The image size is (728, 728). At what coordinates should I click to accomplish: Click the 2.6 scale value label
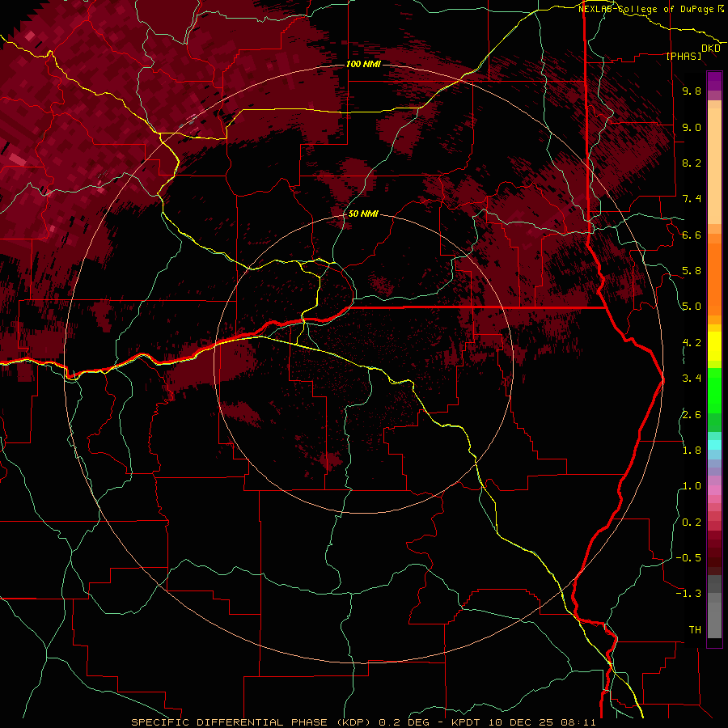tap(692, 415)
